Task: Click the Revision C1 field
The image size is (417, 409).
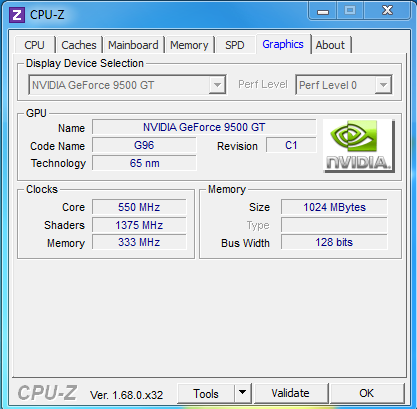Action: pyautogui.click(x=291, y=145)
